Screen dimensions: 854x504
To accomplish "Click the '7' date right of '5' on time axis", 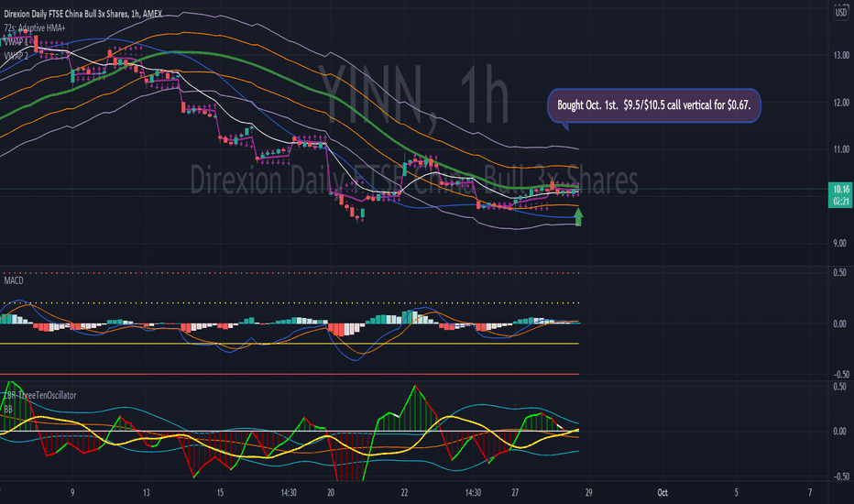I will [x=810, y=493].
